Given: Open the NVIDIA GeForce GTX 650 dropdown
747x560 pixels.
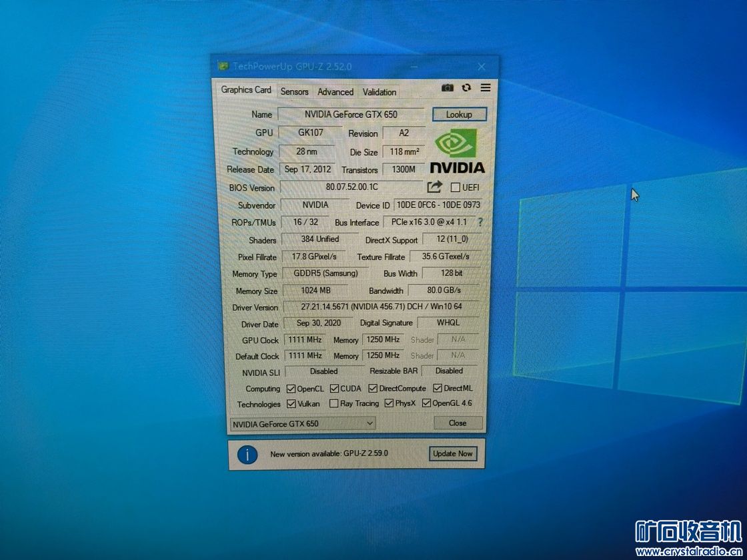Looking at the screenshot, I should (x=303, y=424).
